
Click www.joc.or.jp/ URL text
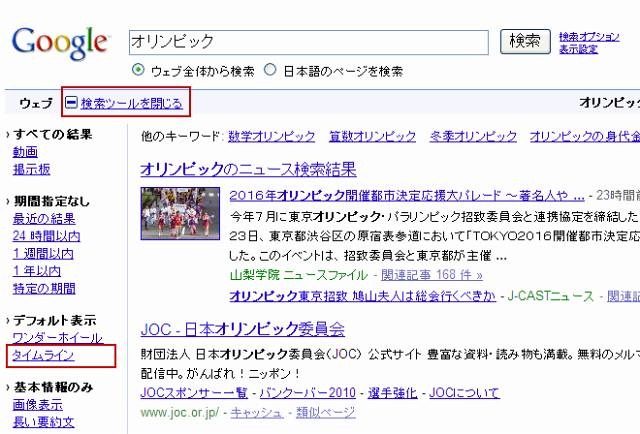pos(180,413)
